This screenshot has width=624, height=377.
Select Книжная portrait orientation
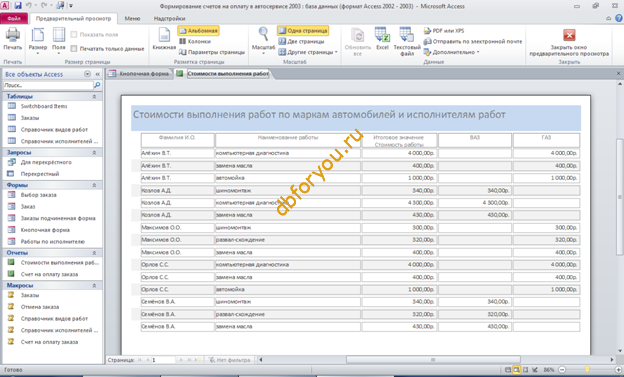(164, 39)
